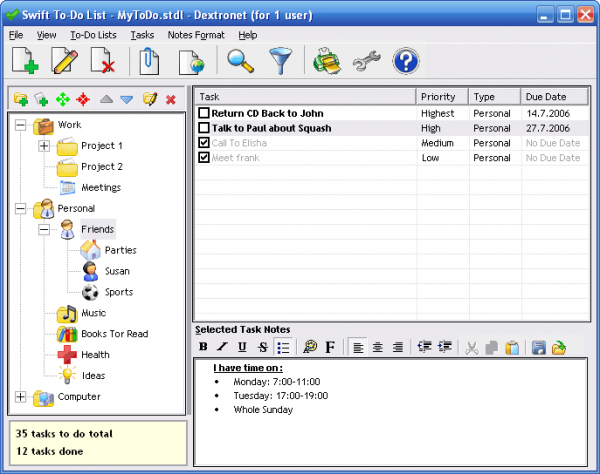Check the 'Talk to Paul about Squash' checkbox
600x474 pixels.
pos(204,128)
